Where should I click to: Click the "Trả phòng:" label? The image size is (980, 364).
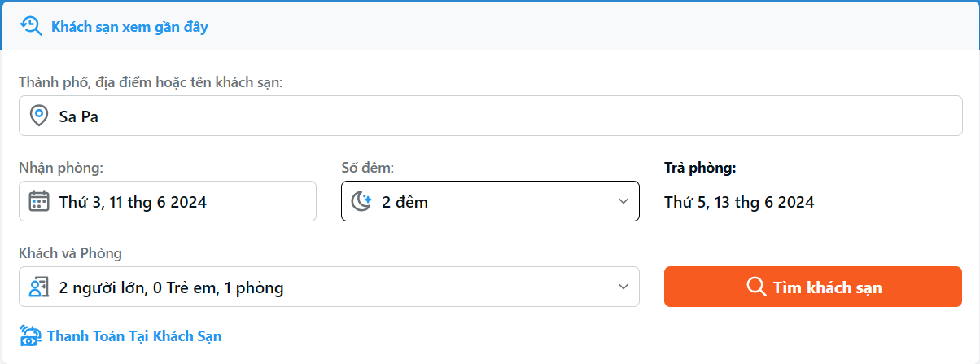tap(700, 168)
